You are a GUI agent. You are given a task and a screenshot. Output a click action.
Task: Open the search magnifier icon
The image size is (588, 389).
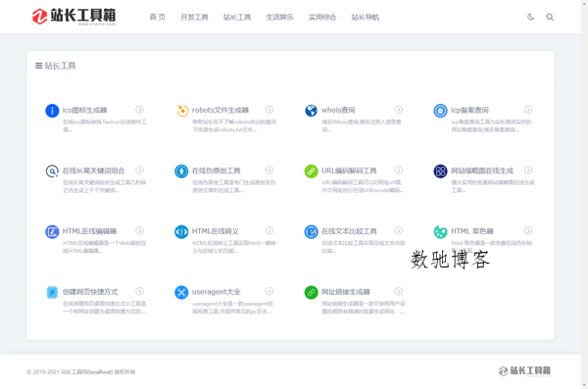coord(550,17)
